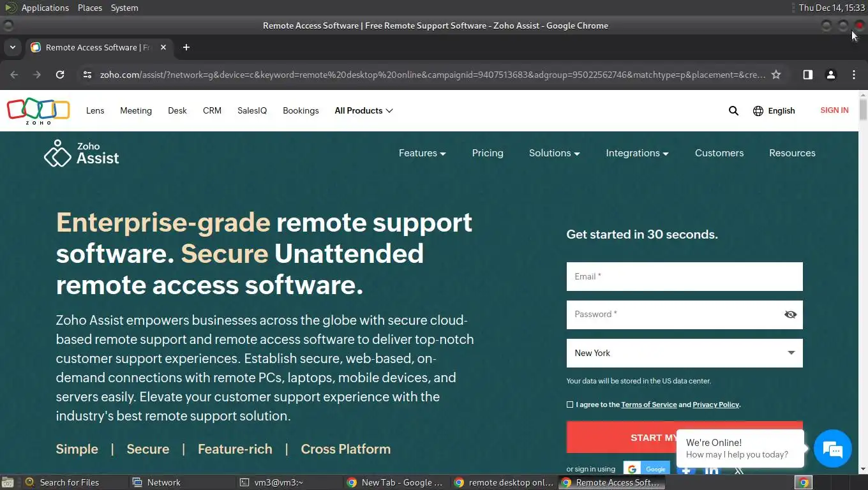The image size is (868, 490).
Task: Open the Chrome side panel icon
Action: [x=808, y=75]
